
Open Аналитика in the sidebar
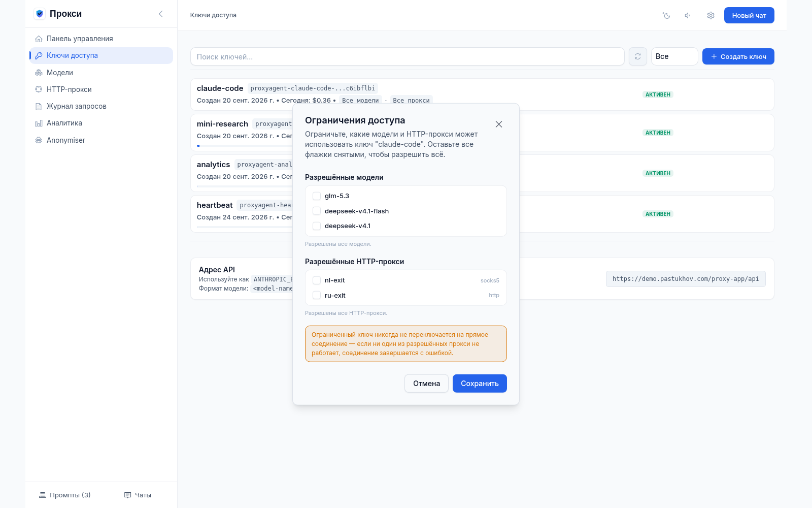point(101,123)
